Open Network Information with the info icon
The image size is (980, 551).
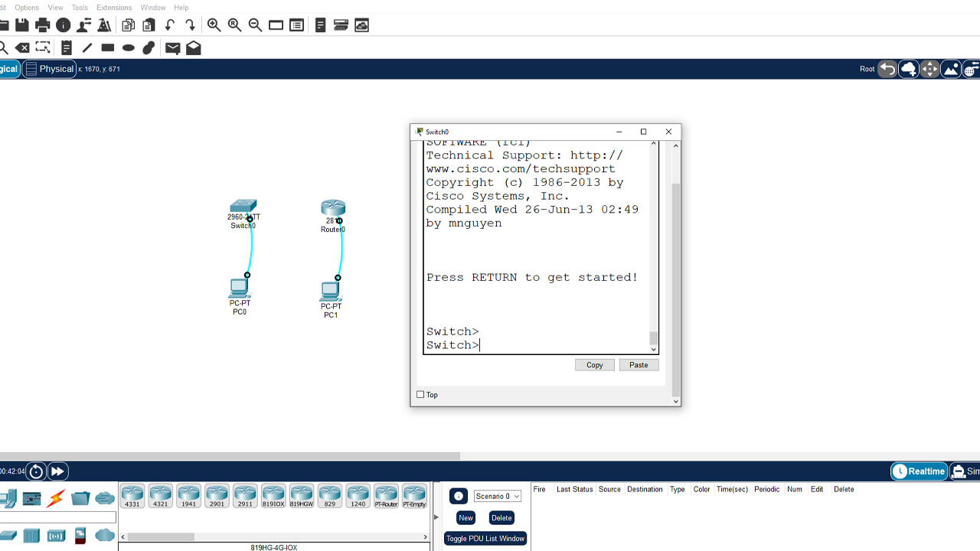tap(64, 25)
